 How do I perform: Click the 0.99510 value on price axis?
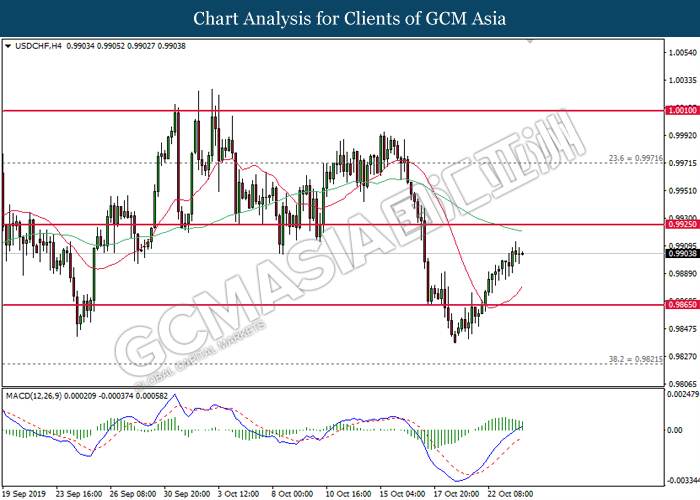(x=681, y=190)
